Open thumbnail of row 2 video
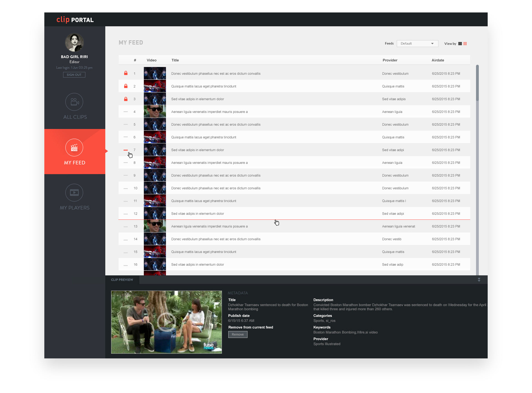532x393 pixels. click(x=155, y=86)
